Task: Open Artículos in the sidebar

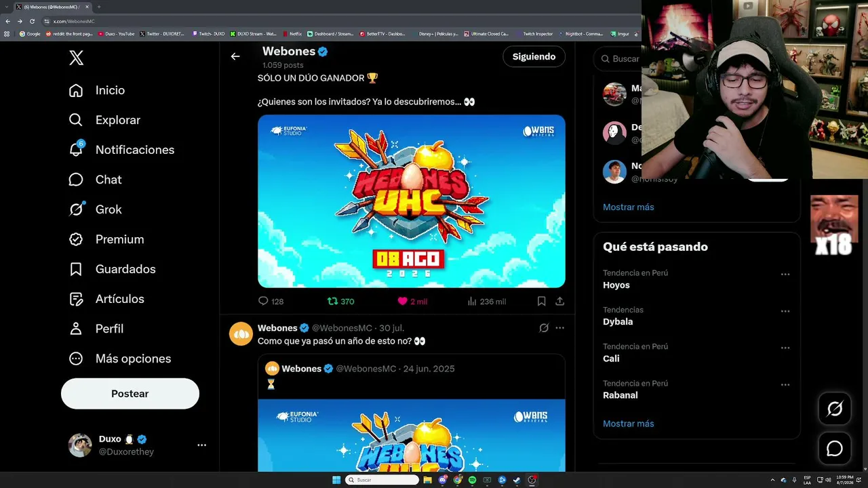Action: point(106,299)
